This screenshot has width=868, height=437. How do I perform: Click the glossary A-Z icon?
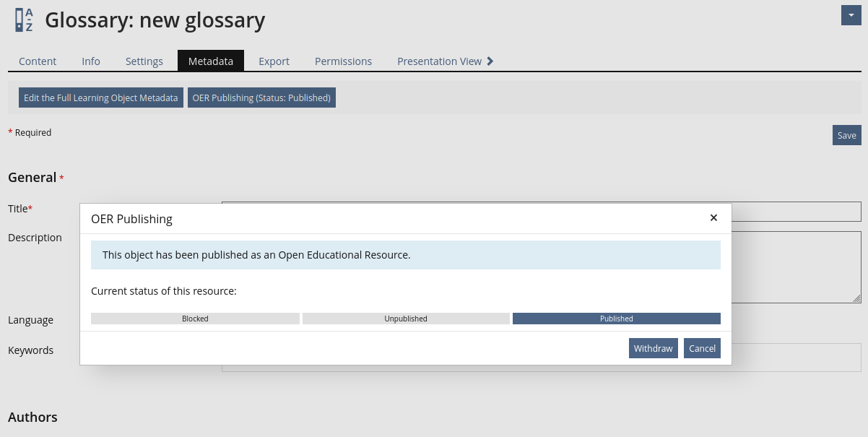pos(24,20)
